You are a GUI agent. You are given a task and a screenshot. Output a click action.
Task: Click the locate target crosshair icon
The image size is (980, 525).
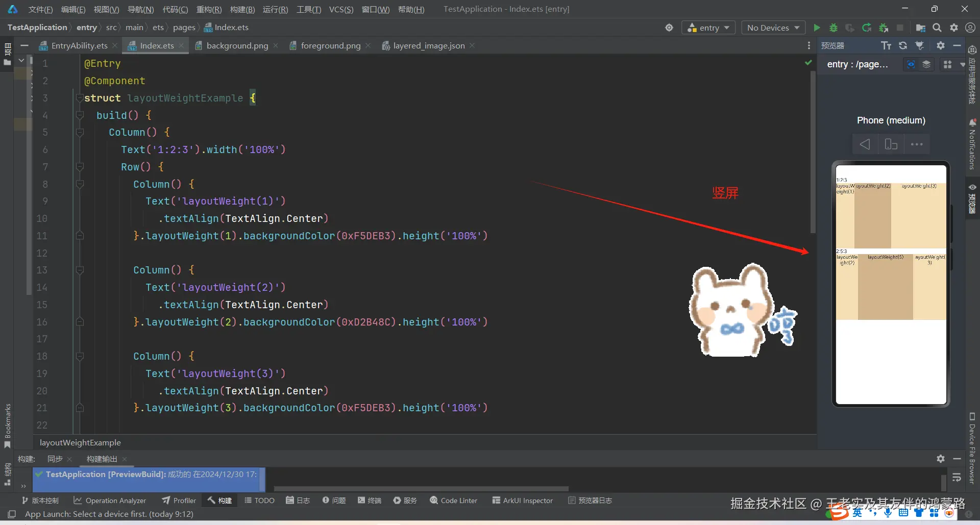tap(669, 28)
